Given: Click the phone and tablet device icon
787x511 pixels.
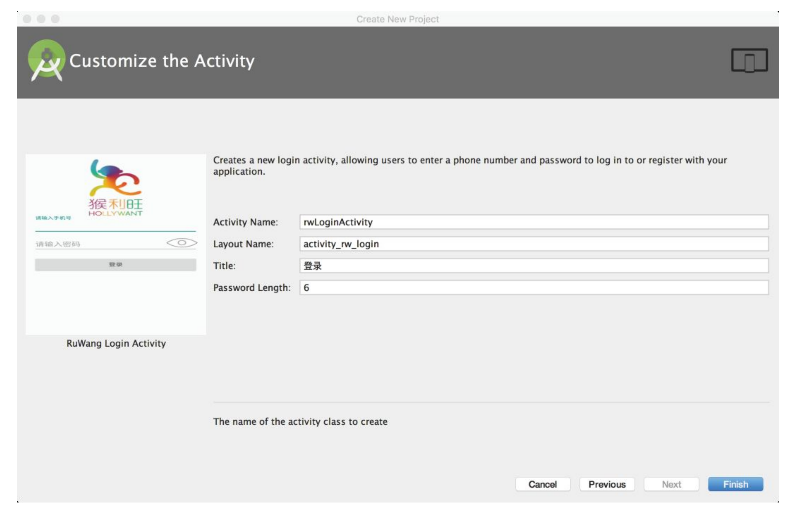Looking at the screenshot, I should 748,61.
